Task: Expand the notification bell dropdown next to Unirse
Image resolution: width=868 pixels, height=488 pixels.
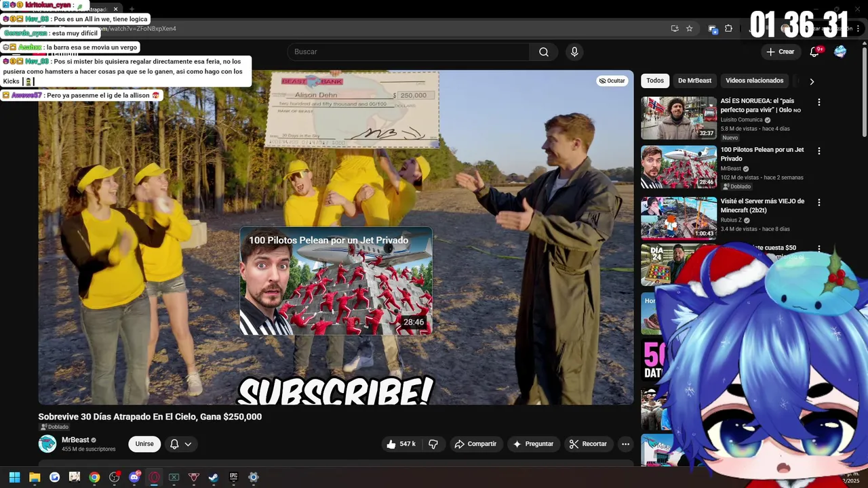Action: coord(188,444)
